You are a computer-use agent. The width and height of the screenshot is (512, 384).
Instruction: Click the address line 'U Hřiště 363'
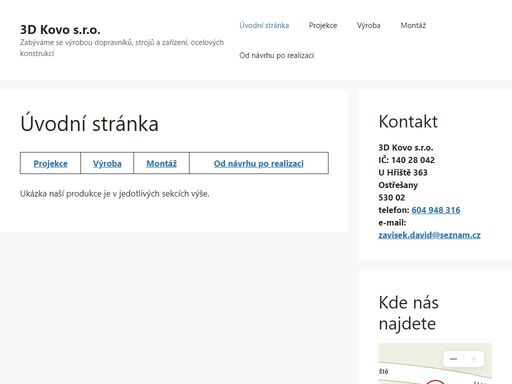click(x=403, y=172)
